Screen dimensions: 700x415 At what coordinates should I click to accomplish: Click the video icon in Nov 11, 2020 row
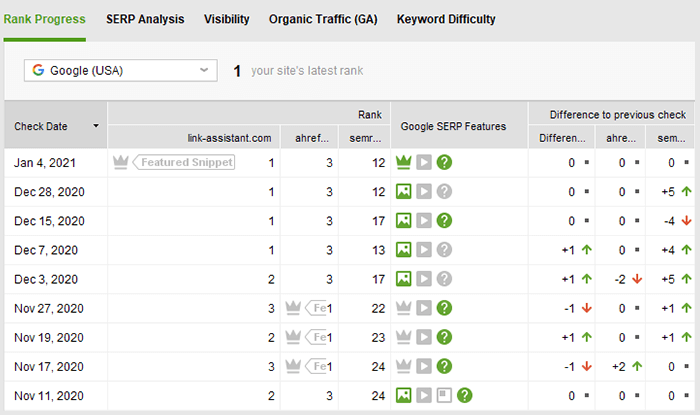424,395
